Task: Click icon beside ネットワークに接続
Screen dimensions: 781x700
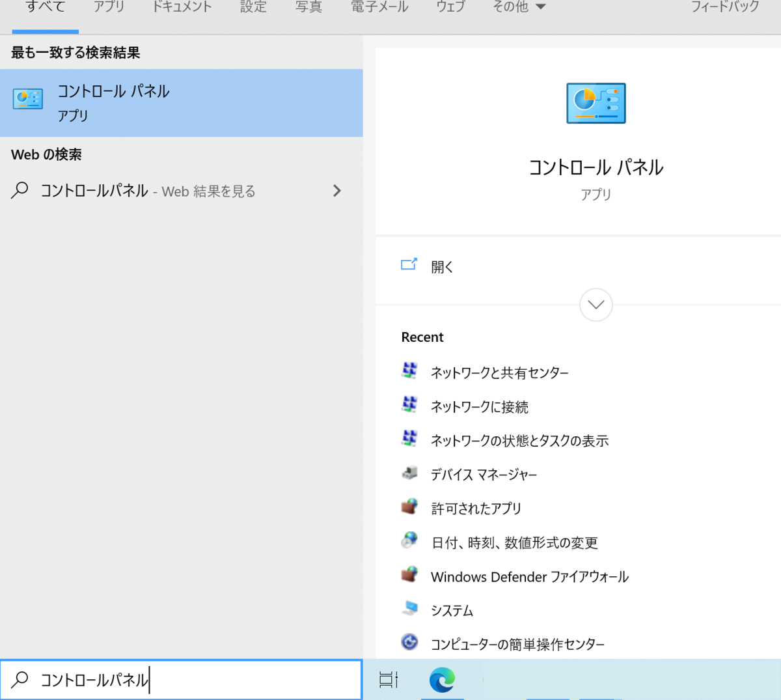Action: (409, 405)
